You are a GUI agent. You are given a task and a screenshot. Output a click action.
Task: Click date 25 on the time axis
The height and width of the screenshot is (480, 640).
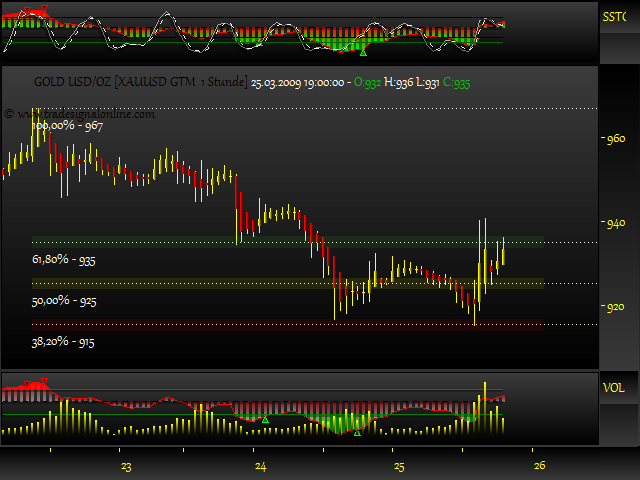(398, 467)
